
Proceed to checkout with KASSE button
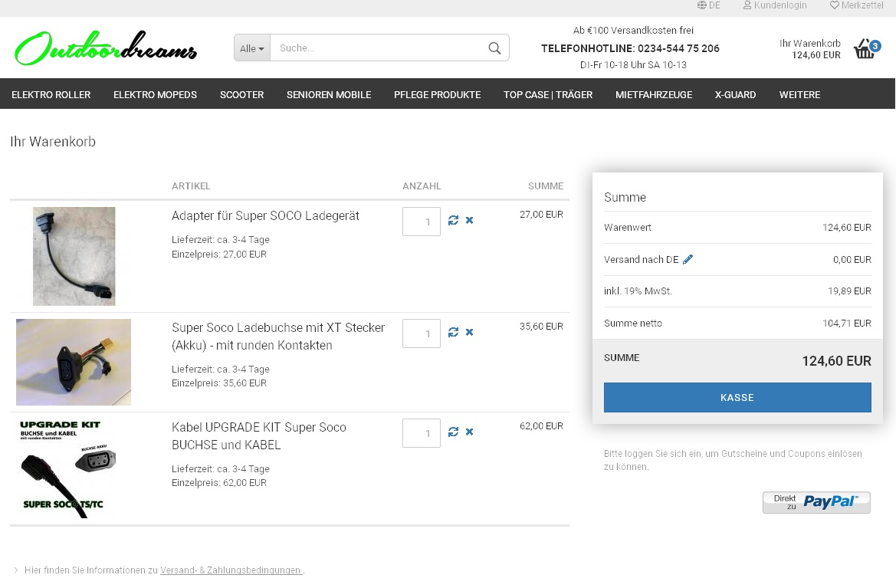(x=737, y=398)
